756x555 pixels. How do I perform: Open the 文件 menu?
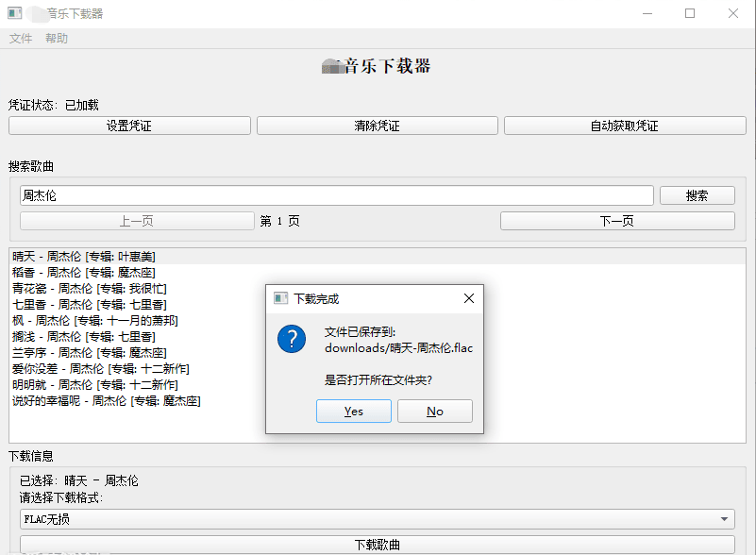point(21,39)
